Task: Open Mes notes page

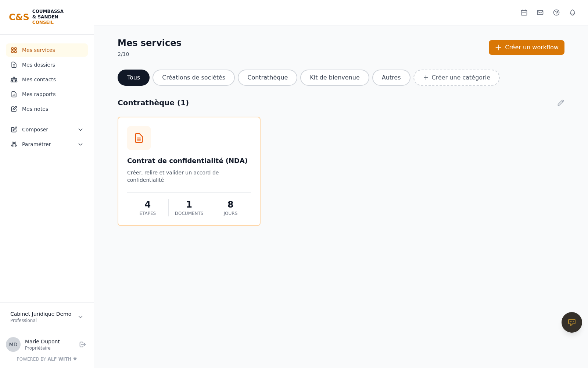Action: (47, 109)
